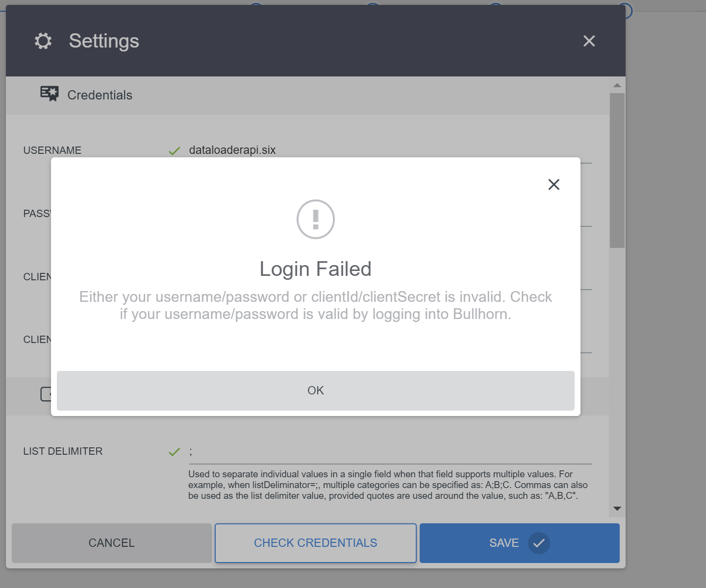The height and width of the screenshot is (588, 706).
Task: Click the checkmark icon inside the SAVE button
Action: [539, 543]
